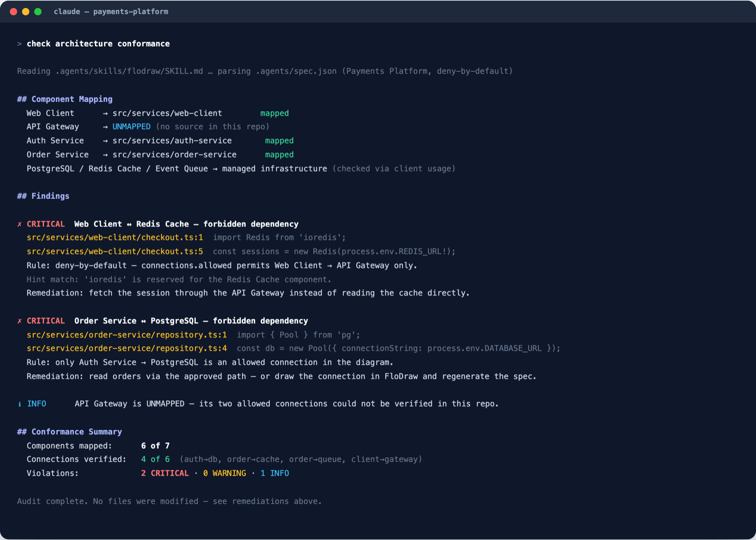Click the '0 WARNING' violations count

click(224, 473)
